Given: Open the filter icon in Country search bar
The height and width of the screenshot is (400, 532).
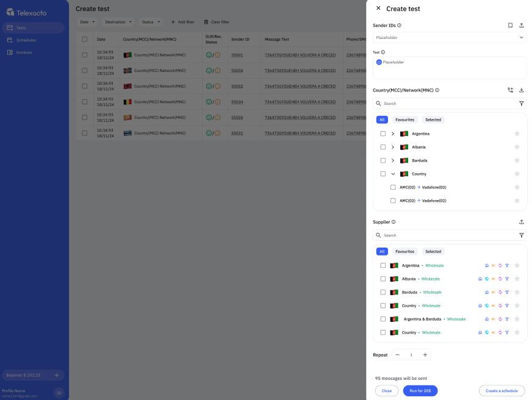Looking at the screenshot, I should pos(522,103).
